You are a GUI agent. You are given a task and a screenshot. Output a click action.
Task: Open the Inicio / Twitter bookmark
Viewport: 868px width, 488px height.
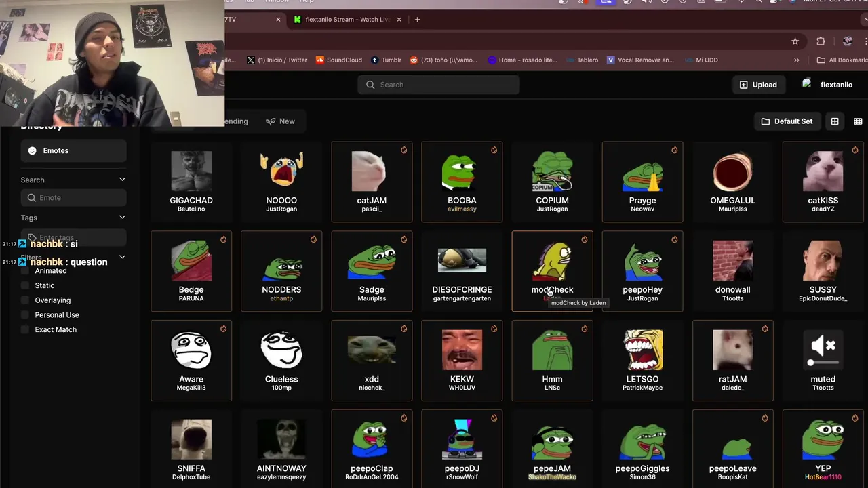tap(277, 60)
